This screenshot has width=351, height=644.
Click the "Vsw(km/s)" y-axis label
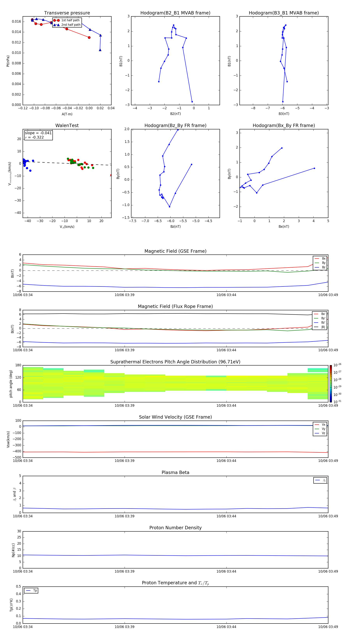coord(8,439)
